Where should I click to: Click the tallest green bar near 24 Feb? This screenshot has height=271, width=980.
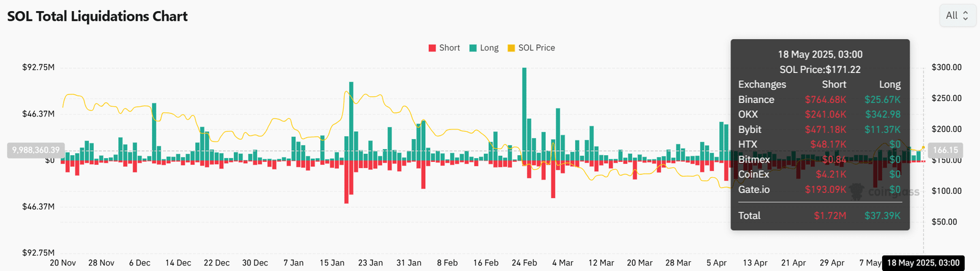click(x=524, y=114)
